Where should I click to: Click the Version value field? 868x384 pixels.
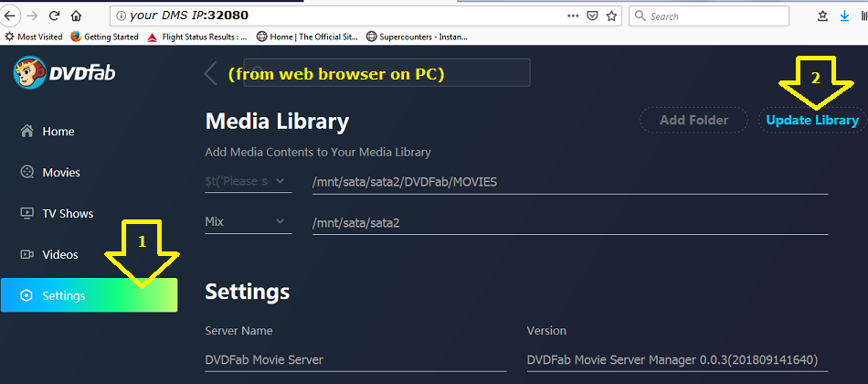point(678,359)
